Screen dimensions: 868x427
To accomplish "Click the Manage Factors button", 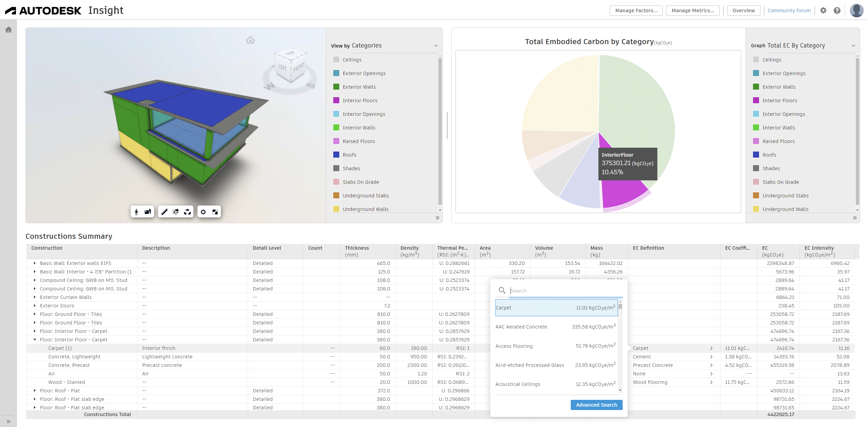I will [636, 10].
